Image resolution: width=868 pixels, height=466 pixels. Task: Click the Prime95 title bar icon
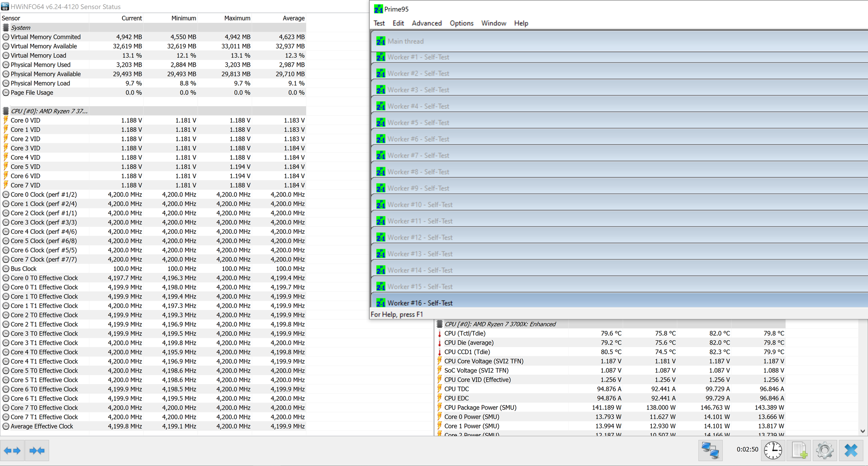pyautogui.click(x=379, y=9)
